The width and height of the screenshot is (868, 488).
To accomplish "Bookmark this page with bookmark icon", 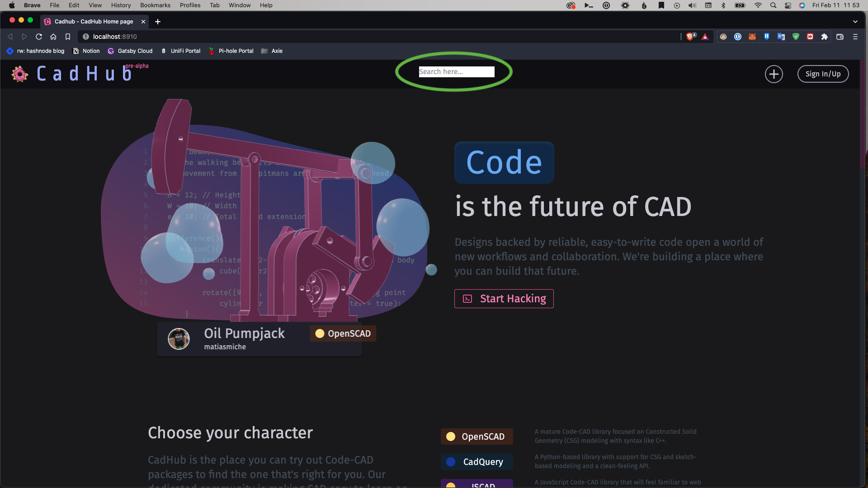I will [68, 37].
